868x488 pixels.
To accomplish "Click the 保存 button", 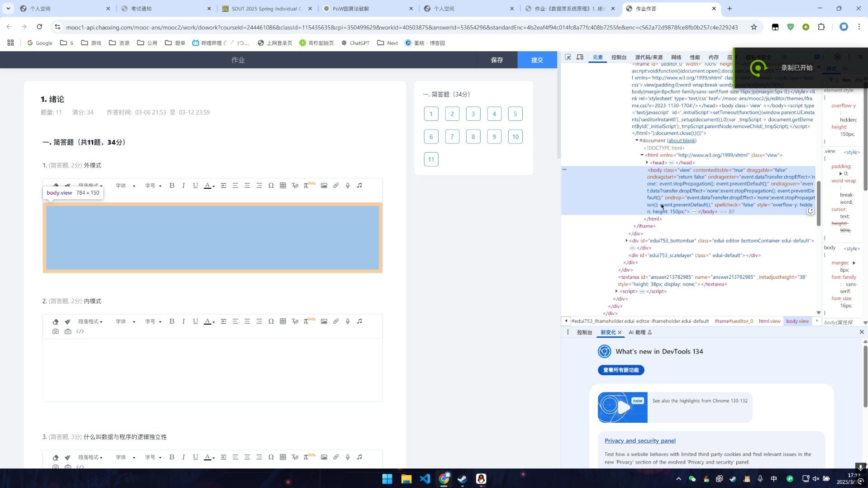I will pos(497,60).
